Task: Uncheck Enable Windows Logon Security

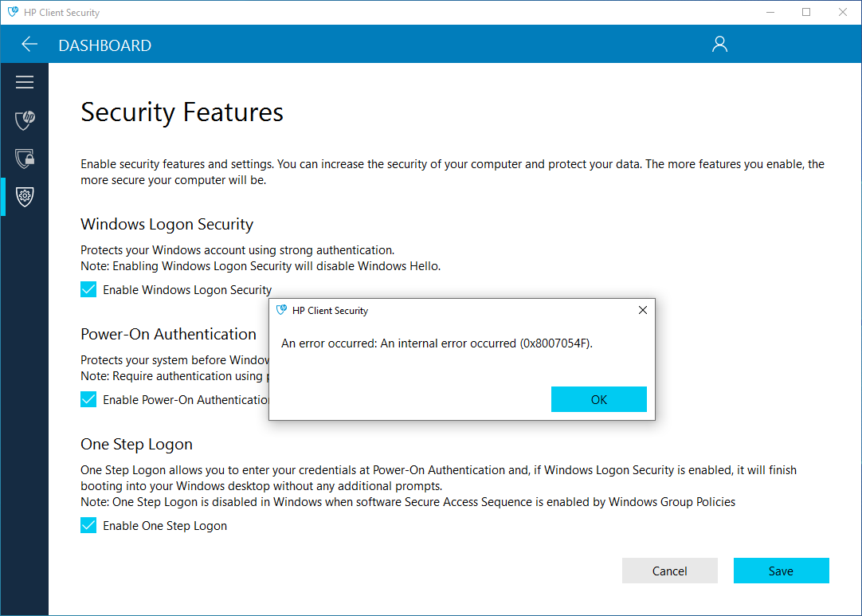Action: coord(88,289)
